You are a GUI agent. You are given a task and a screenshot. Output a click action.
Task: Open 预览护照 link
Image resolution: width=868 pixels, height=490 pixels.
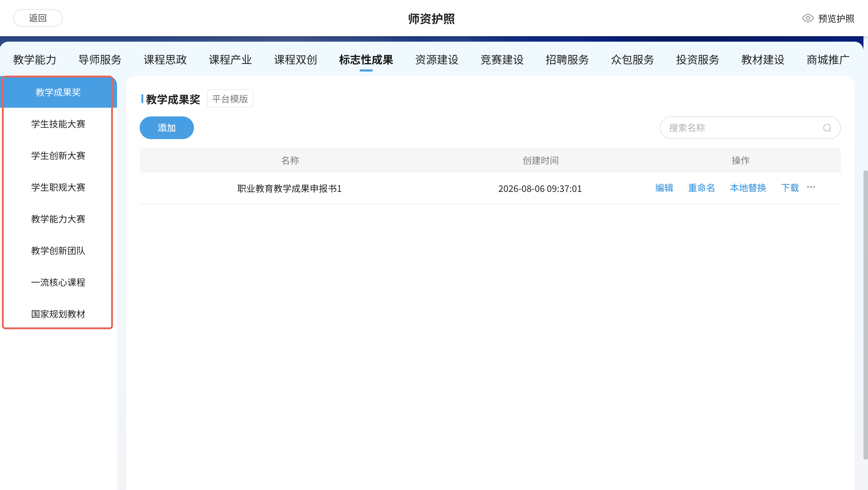click(836, 18)
